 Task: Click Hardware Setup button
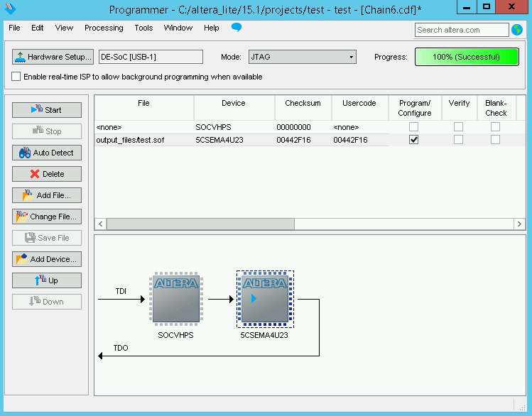[x=53, y=57]
